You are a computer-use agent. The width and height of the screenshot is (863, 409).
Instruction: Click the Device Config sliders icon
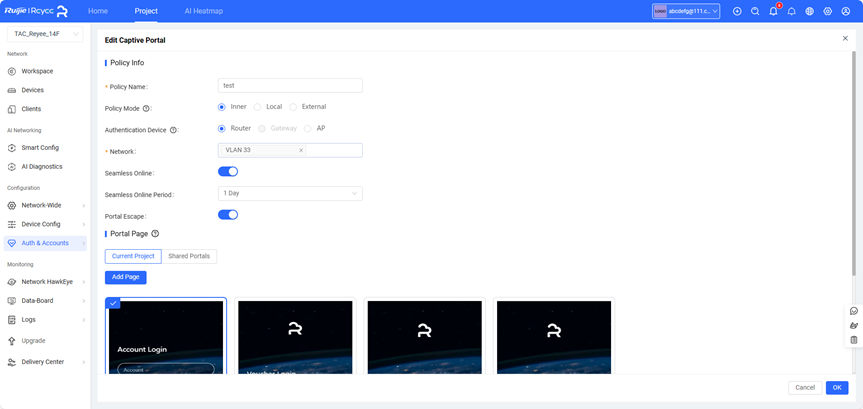pos(12,225)
